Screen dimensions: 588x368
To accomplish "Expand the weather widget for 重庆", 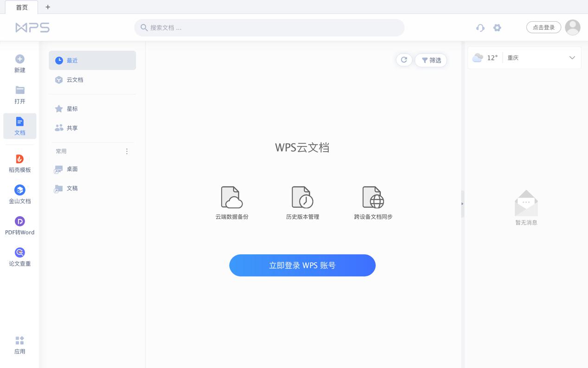I will 572,58.
